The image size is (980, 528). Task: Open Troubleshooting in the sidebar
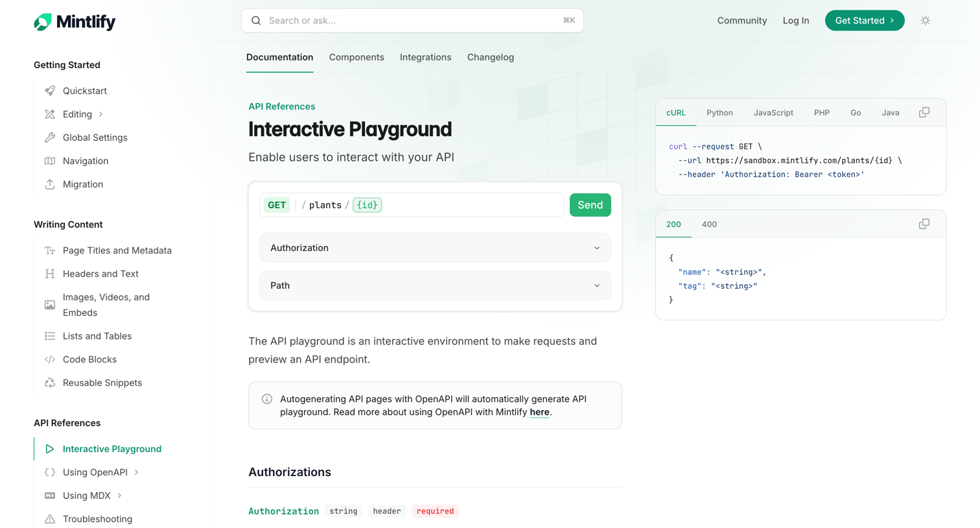(x=97, y=519)
